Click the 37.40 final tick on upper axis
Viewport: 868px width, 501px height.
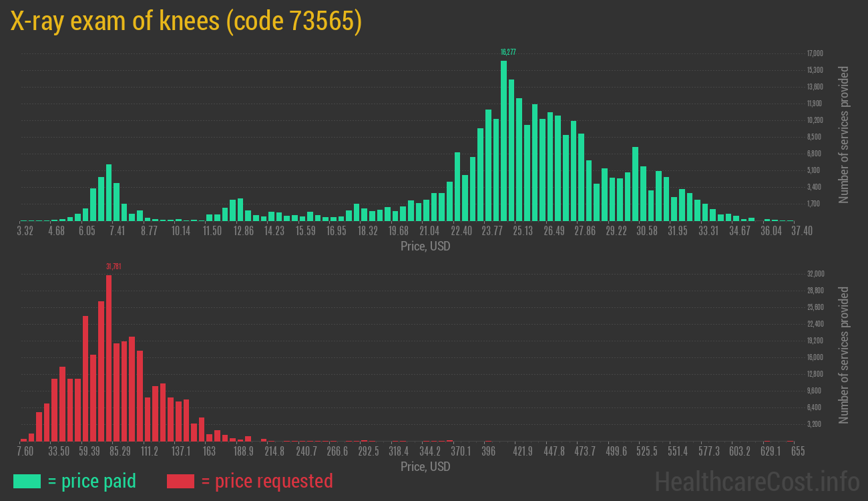point(801,231)
